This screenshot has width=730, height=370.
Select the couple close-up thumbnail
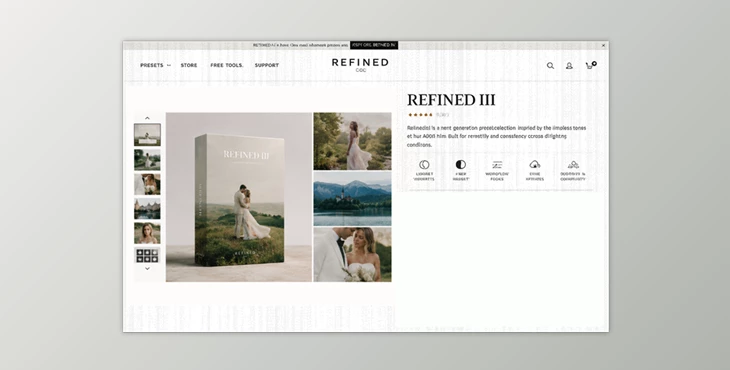click(147, 184)
